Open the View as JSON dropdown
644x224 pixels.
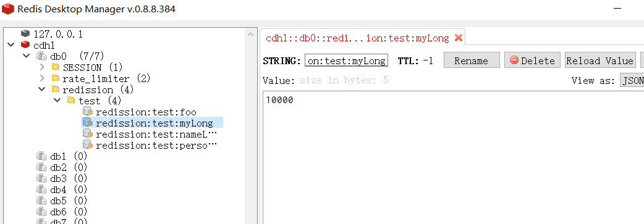tap(632, 80)
